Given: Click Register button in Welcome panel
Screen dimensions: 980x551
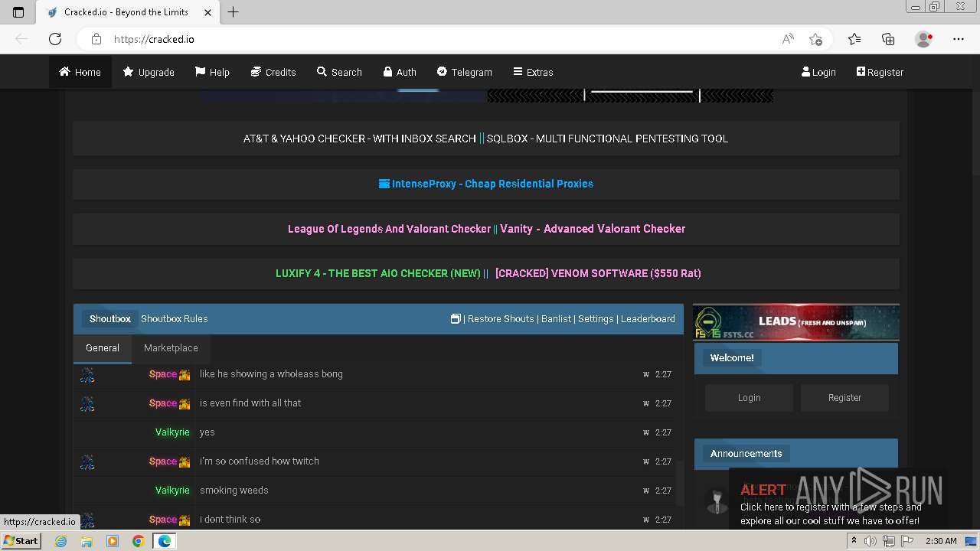Looking at the screenshot, I should (844, 398).
